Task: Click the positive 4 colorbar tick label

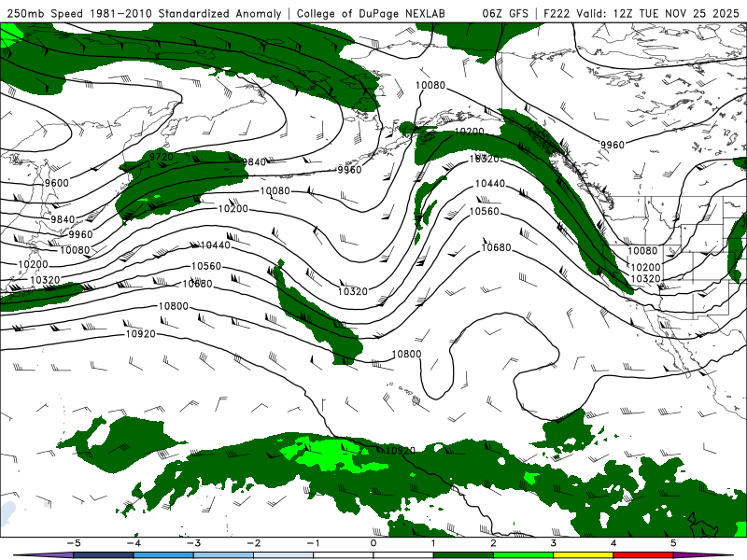Action: (613, 543)
